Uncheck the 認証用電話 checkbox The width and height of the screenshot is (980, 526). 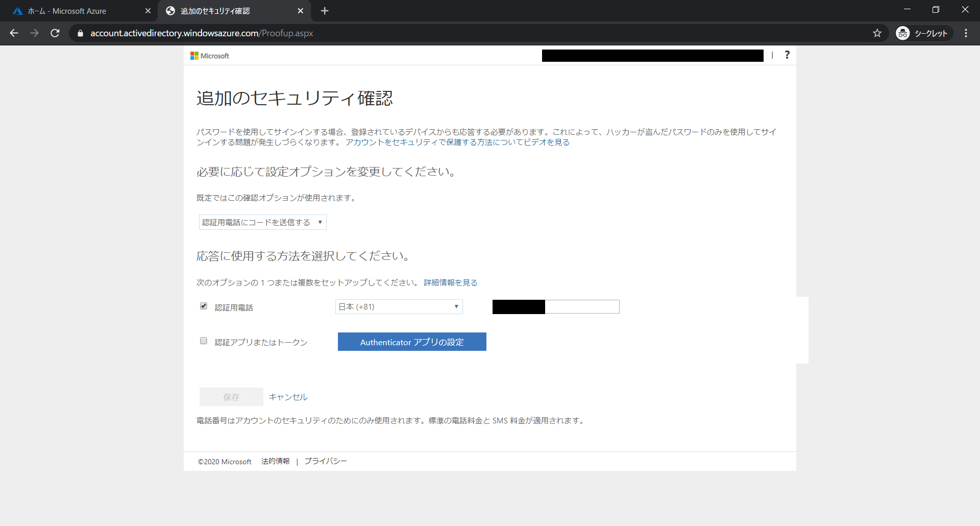coord(204,306)
